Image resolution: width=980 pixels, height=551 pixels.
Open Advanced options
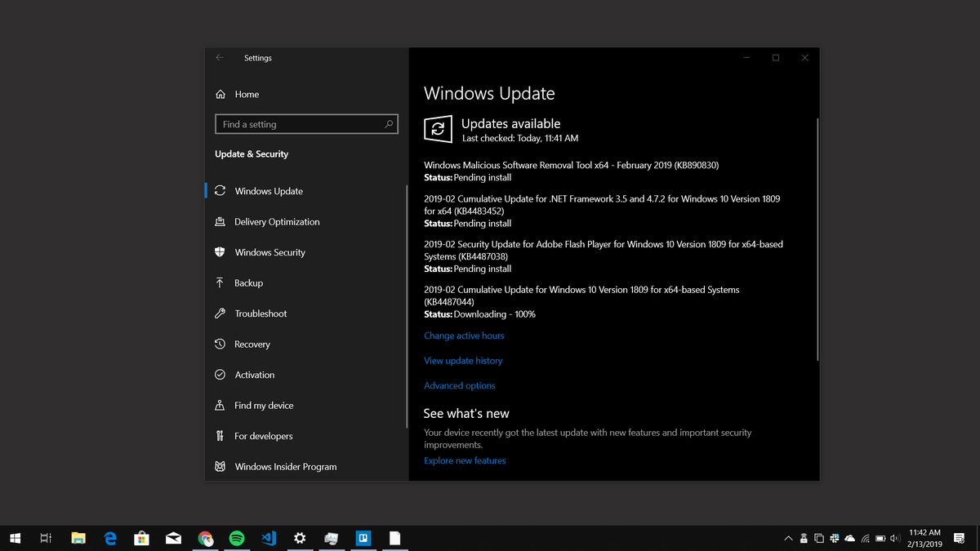pyautogui.click(x=460, y=385)
